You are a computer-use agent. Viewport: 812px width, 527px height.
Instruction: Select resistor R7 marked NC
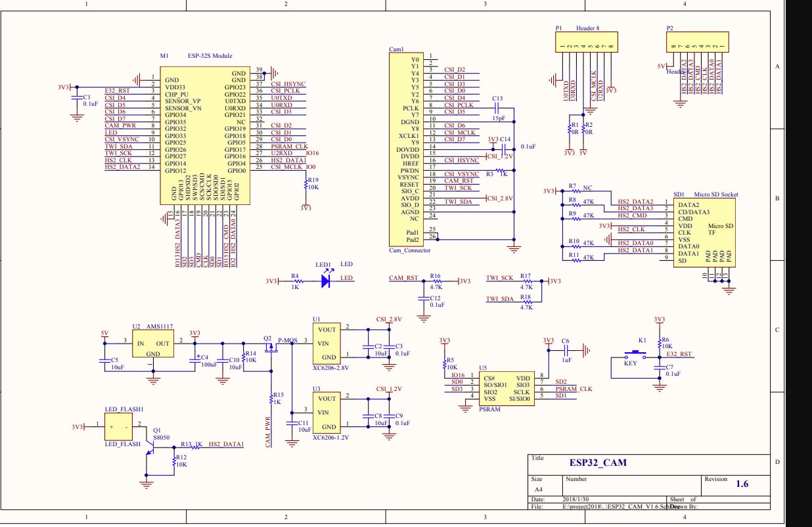(576, 191)
